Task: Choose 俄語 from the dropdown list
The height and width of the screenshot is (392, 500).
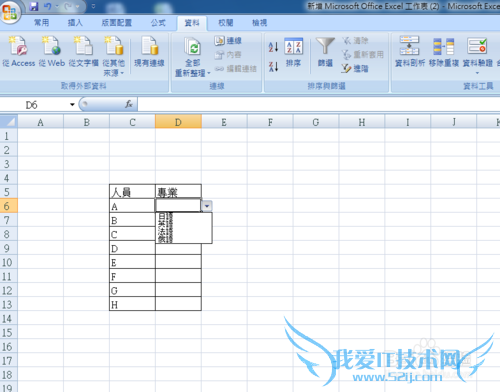Action: [x=184, y=239]
